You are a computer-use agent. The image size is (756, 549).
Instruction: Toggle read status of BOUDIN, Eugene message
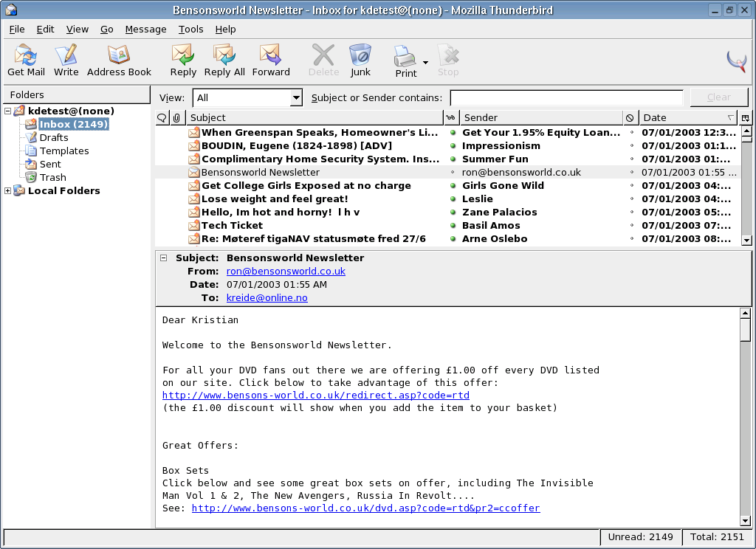pyautogui.click(x=453, y=146)
